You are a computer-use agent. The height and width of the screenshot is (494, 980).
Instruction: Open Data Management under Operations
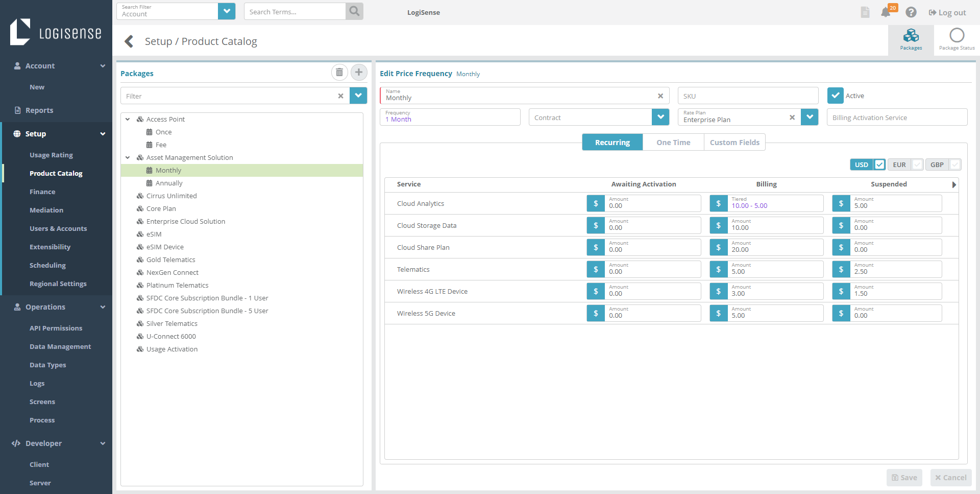[x=60, y=346]
